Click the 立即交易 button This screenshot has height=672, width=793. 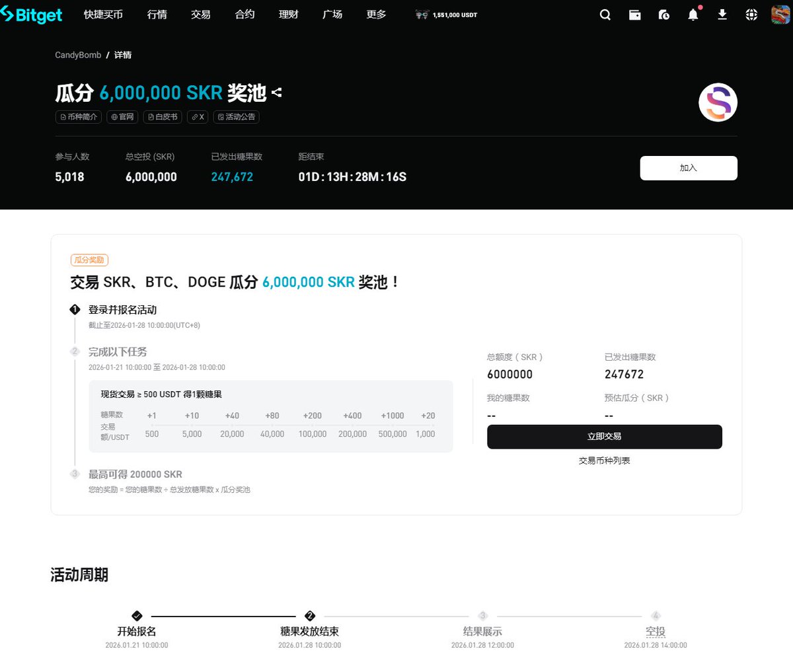tap(605, 437)
